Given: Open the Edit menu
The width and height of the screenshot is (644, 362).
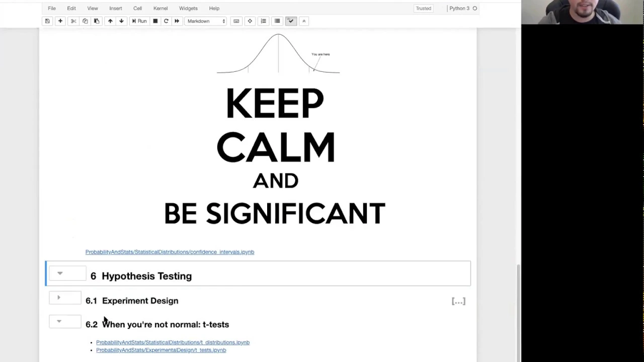Looking at the screenshot, I should pos(71,8).
